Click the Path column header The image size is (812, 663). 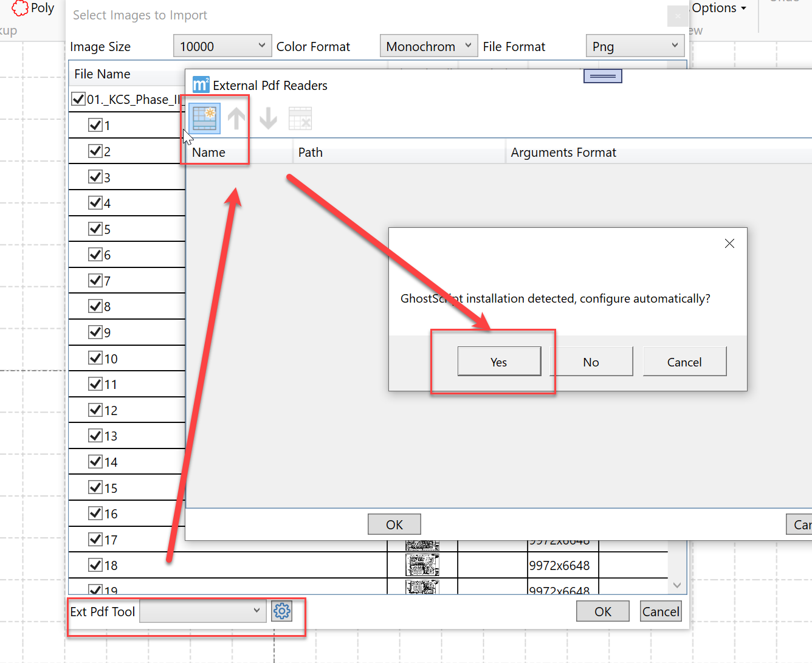click(x=399, y=152)
